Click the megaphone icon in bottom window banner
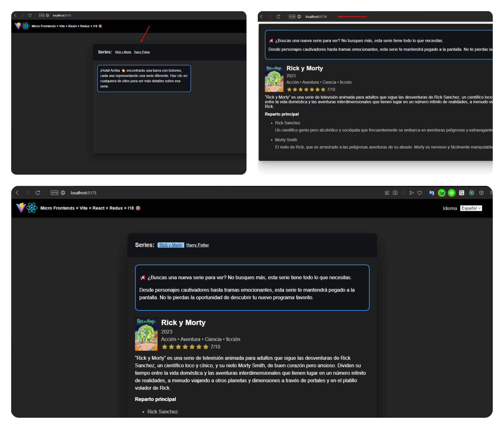 (143, 278)
